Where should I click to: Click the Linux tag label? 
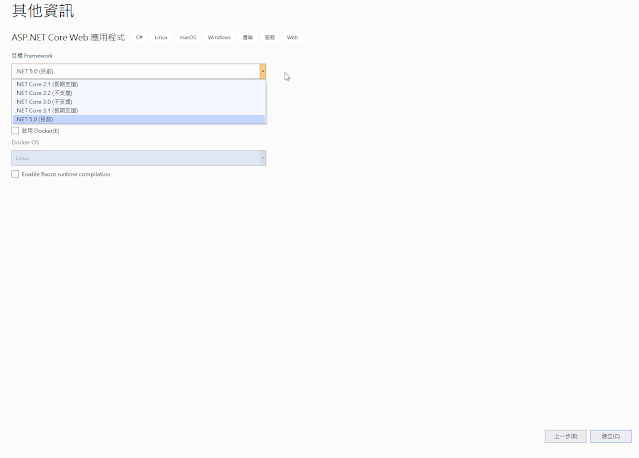(x=161, y=37)
